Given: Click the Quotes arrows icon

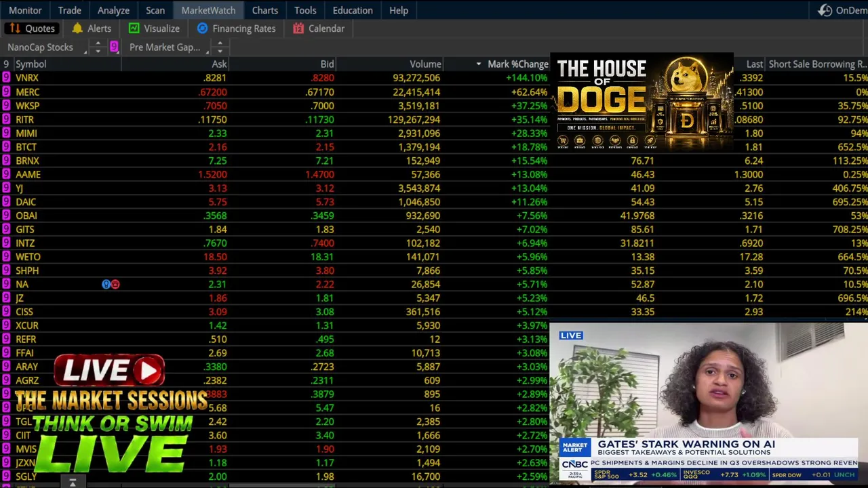Looking at the screenshot, I should 14,28.
